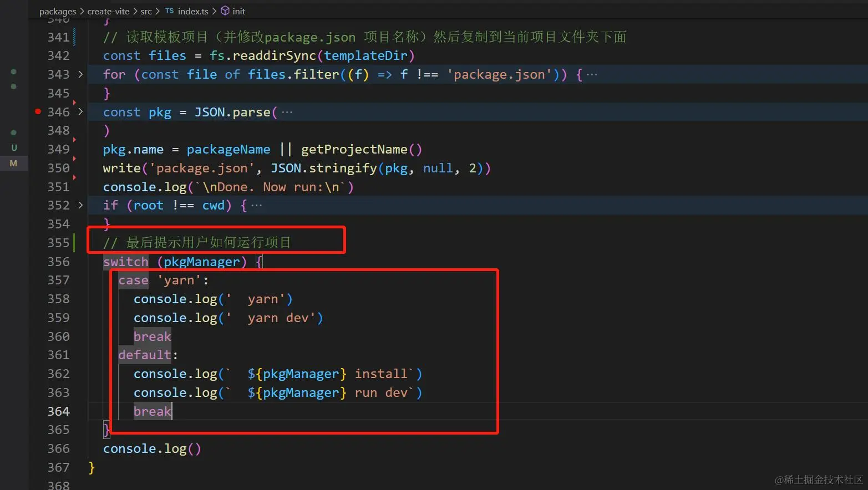Click the 'case' keyword on line 357
Screen dimensions: 868x490
pyautogui.click(x=133, y=280)
